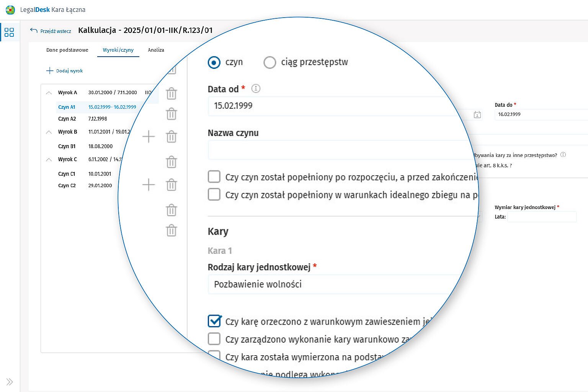Image resolution: width=588 pixels, height=392 pixels.
Task: Click into the Nazwa czynu input field
Action: click(337, 150)
